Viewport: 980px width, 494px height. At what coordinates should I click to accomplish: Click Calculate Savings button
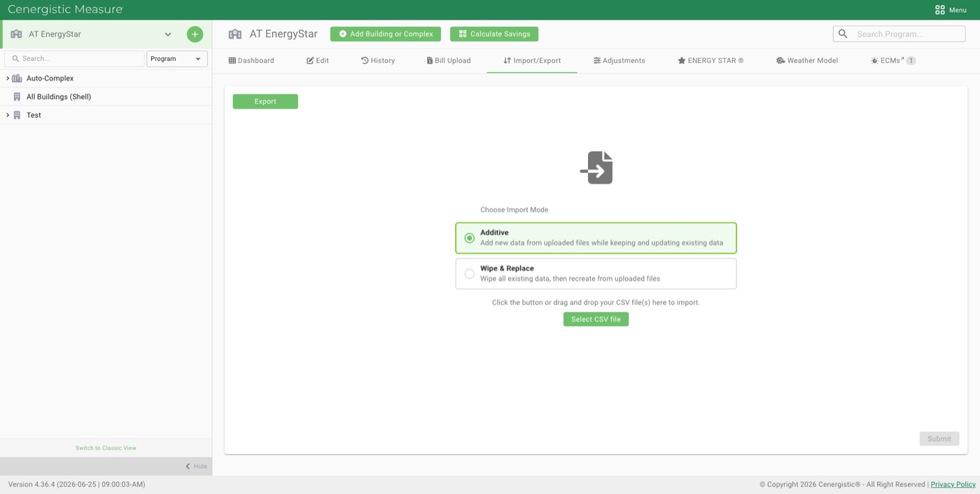(x=494, y=34)
